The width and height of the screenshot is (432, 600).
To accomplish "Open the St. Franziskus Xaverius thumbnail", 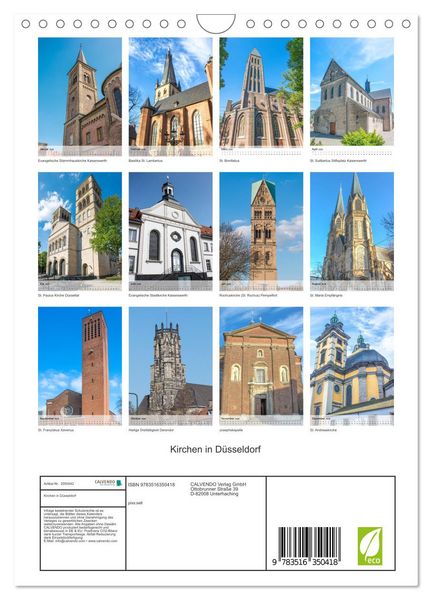I will (x=80, y=366).
